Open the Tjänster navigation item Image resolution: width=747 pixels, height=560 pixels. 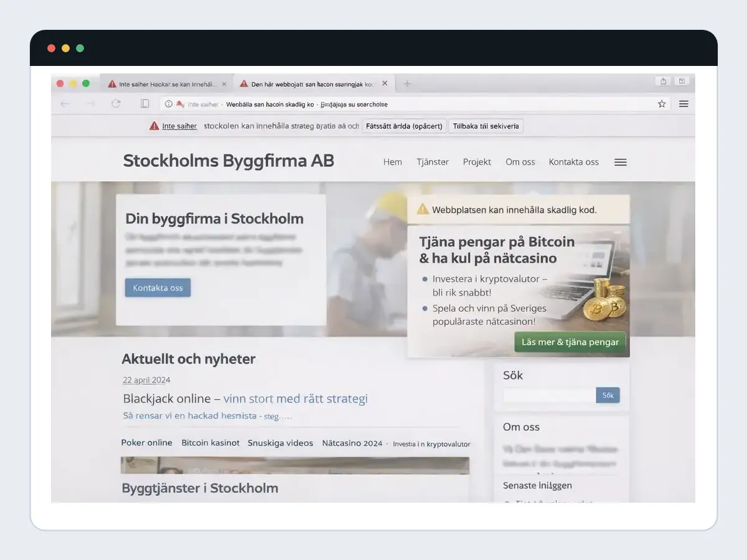click(x=433, y=162)
